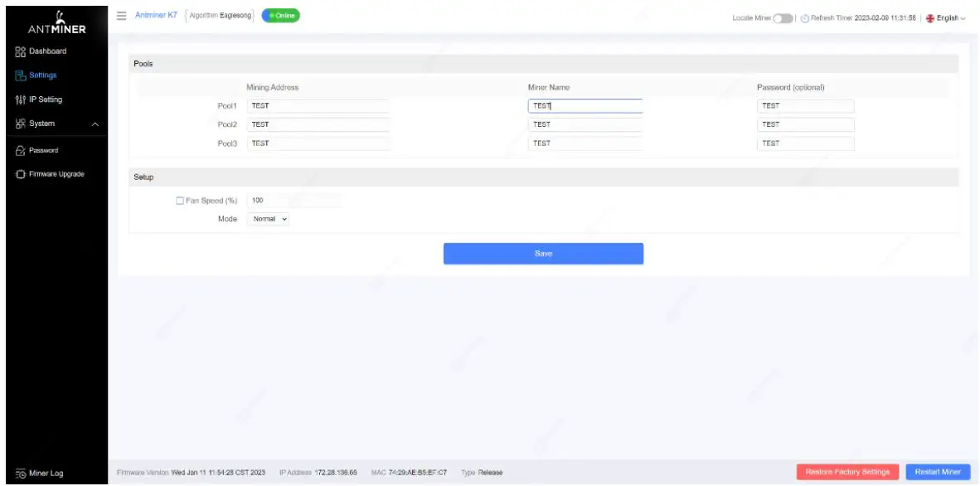Click the Refresh Time clock icon
Screen dimensions: 980x486
pyautogui.click(x=805, y=18)
